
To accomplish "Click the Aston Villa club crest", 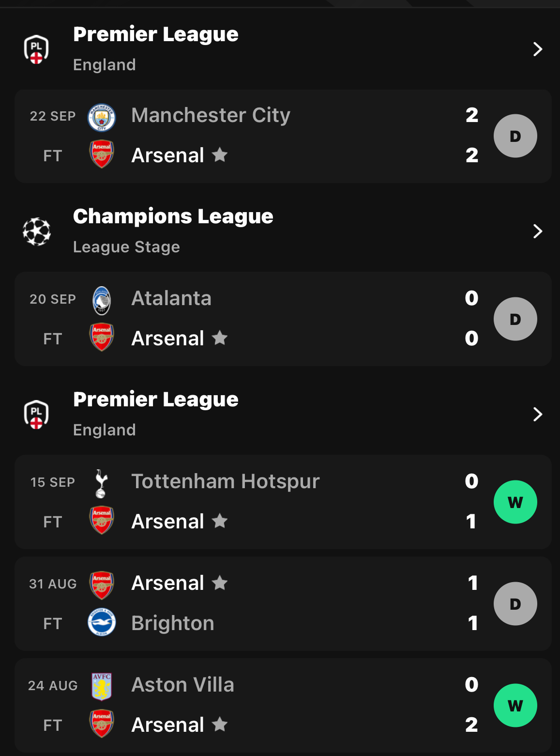I will [102, 686].
